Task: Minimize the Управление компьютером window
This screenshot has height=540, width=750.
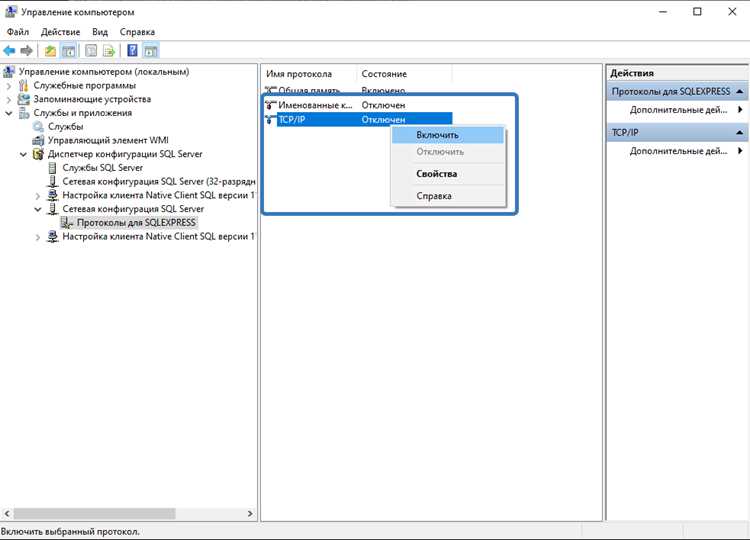Action: [663, 12]
